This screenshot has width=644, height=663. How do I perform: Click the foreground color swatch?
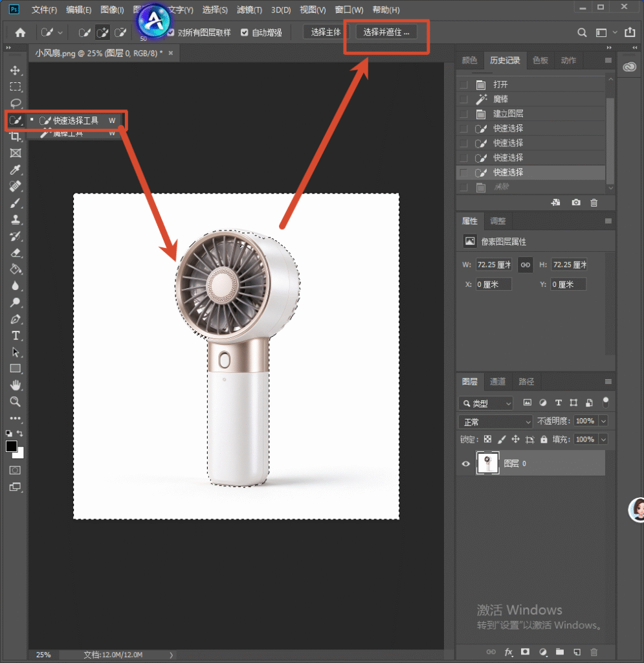pos(11,445)
